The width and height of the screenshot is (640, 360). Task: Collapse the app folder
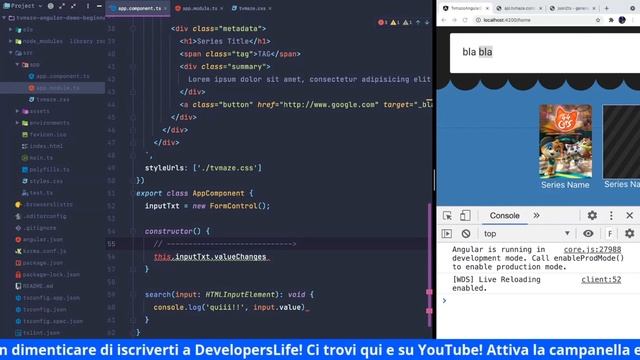click(18, 64)
